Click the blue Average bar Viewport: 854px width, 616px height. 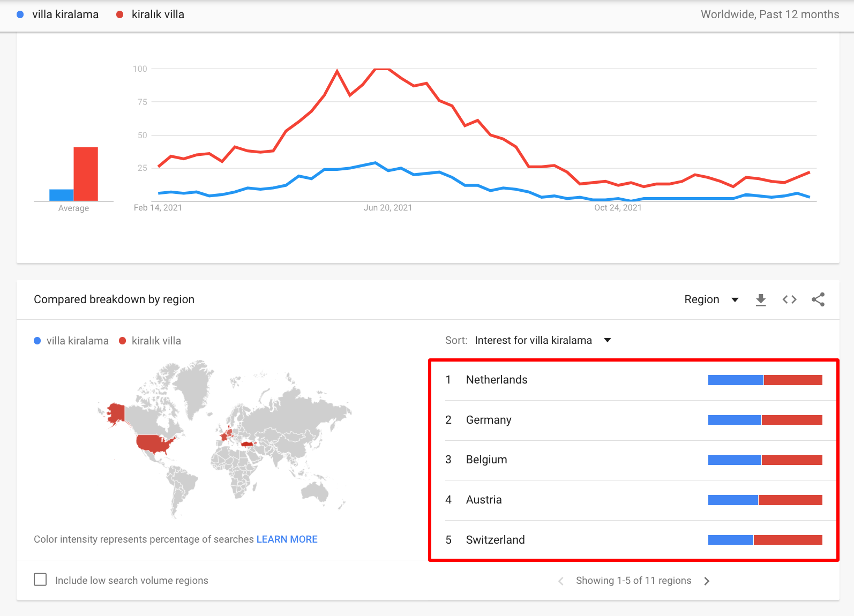coord(61,195)
